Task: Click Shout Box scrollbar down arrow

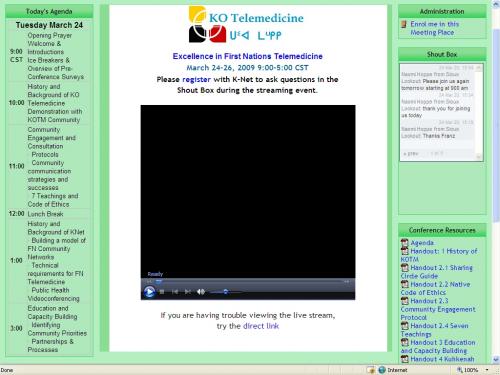Action: [x=479, y=156]
